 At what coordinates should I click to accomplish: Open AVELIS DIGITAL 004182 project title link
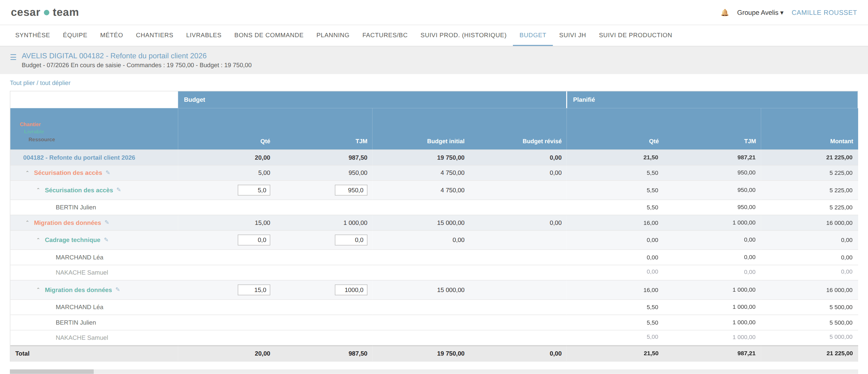(x=114, y=56)
